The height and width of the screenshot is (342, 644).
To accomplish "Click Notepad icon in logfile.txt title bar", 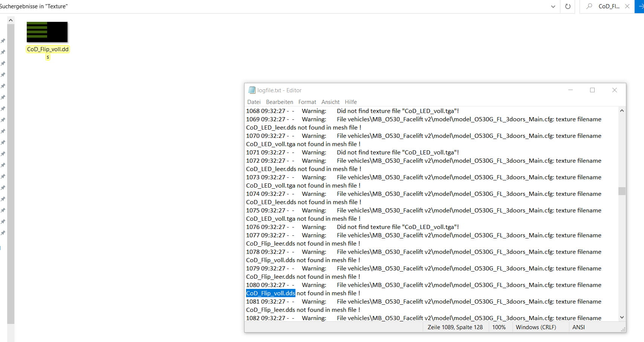I will (252, 90).
